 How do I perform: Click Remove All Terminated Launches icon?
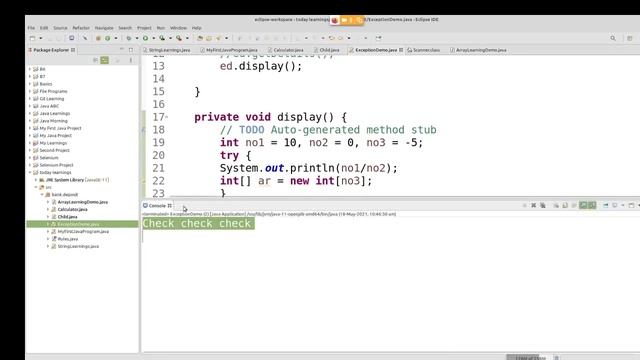tap(542, 205)
